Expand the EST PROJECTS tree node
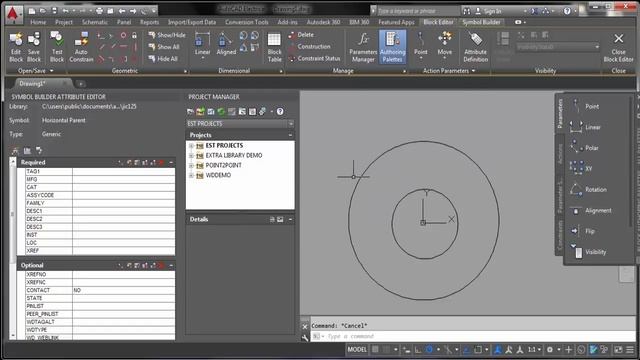Viewport: 640px width, 360px height. [191, 146]
